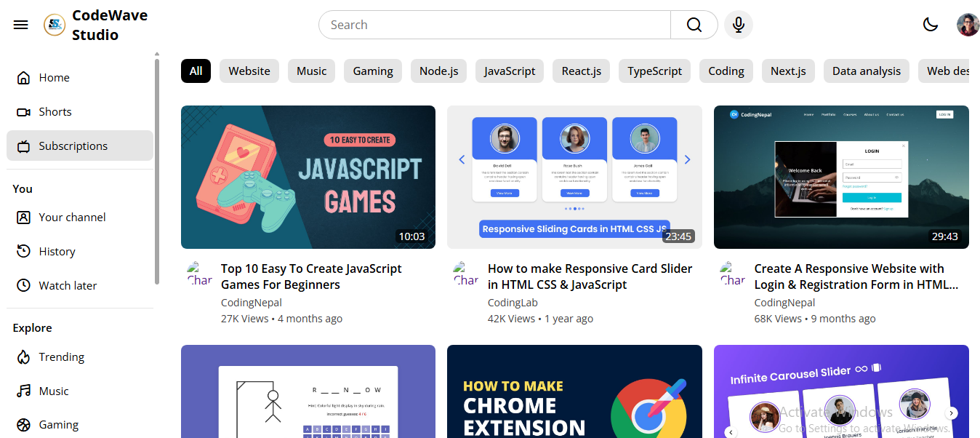Open the hamburger menu icon
Image resolution: width=980 pixels, height=438 pixels.
pos(21,25)
